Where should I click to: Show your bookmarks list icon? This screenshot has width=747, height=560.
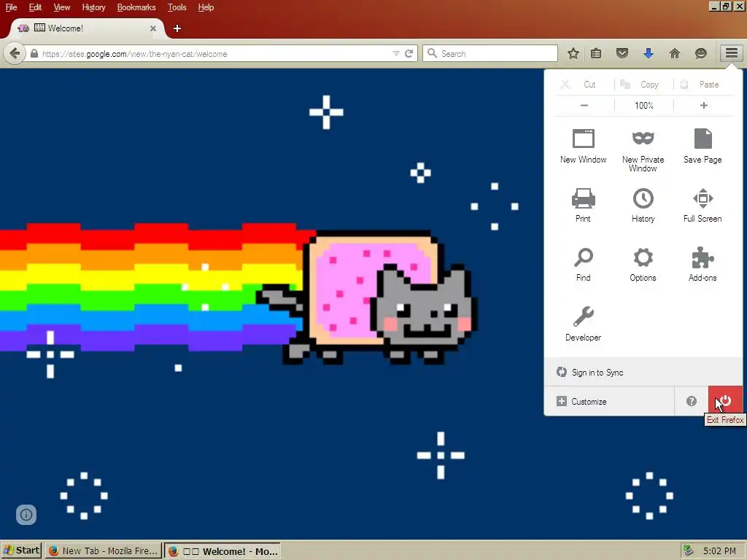(596, 53)
